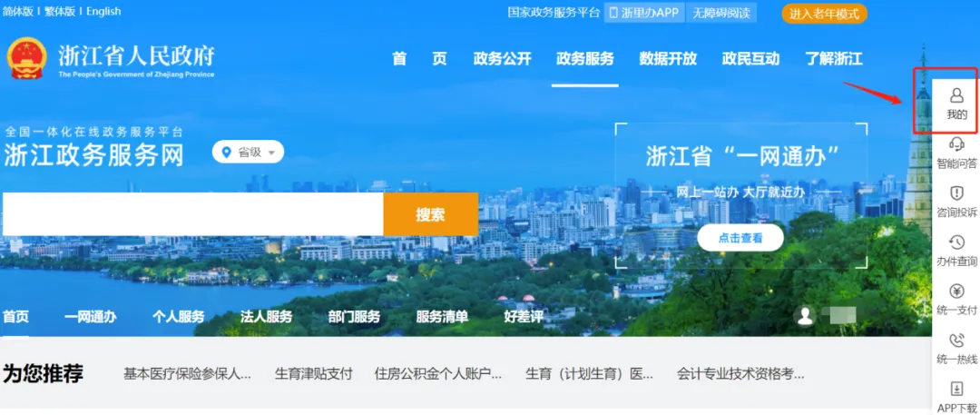The width and height of the screenshot is (980, 415).
Task: Go to 首页 in top navigation
Action: [x=419, y=59]
